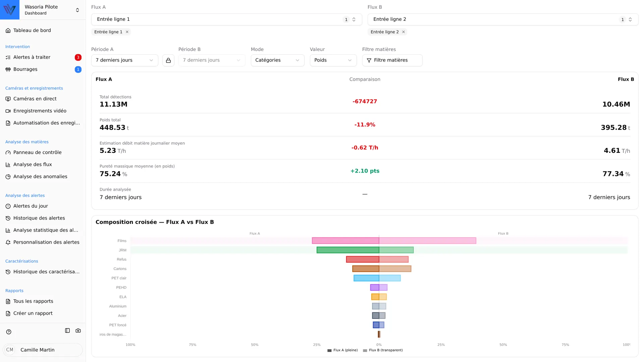Open the Camille Martin user profile
644x362 pixels.
coord(43,350)
